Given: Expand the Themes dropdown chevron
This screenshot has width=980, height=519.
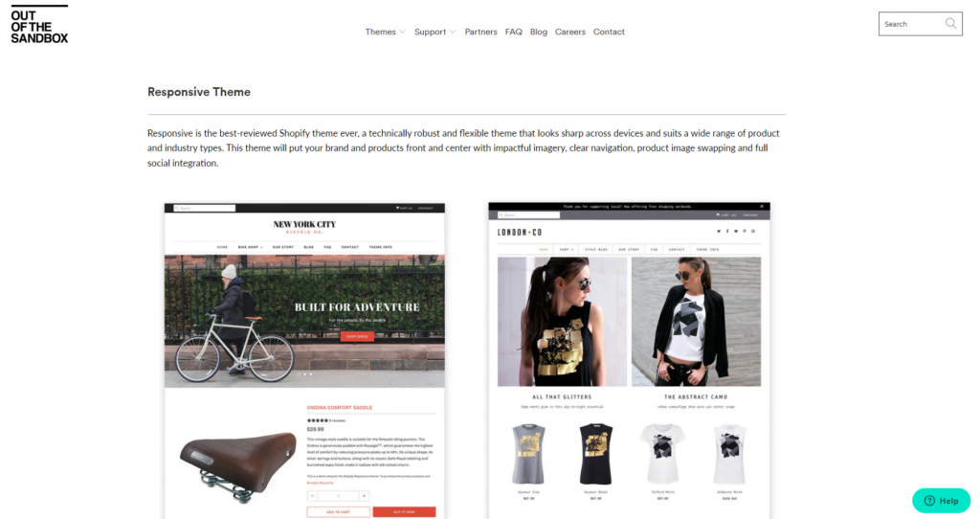Looking at the screenshot, I should click(403, 32).
